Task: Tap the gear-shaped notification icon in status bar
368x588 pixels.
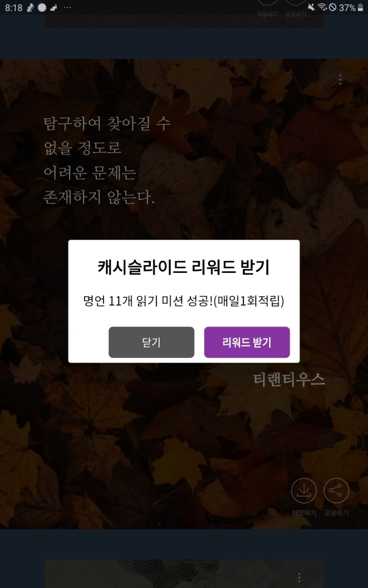Action: 42,8
